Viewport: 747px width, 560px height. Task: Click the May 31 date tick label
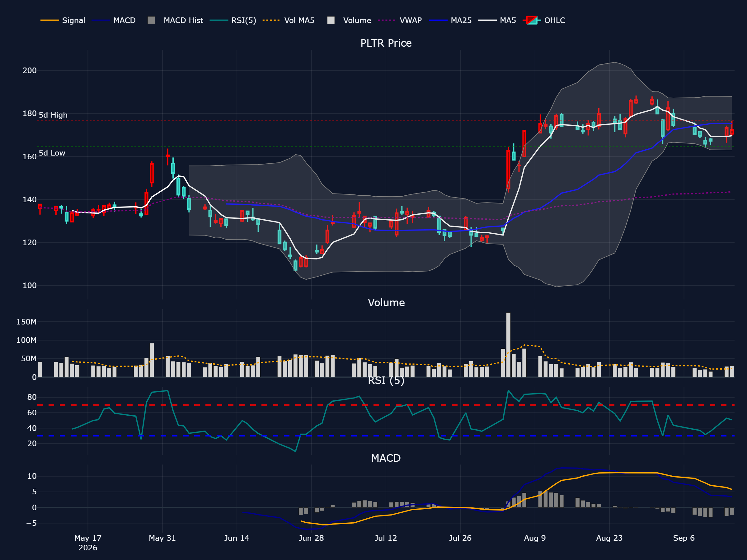point(162,538)
